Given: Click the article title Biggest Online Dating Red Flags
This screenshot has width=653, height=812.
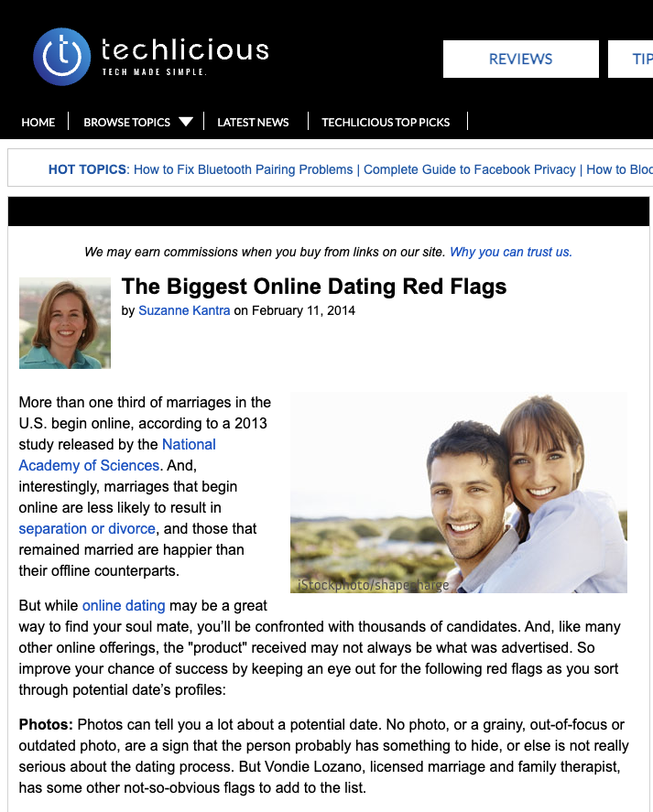Looking at the screenshot, I should coord(314,287).
